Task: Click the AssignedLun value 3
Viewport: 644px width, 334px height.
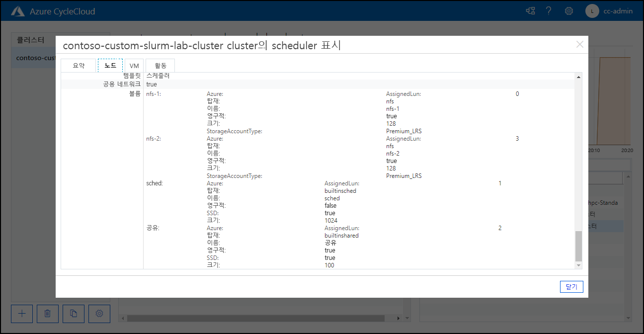Action: click(x=517, y=139)
